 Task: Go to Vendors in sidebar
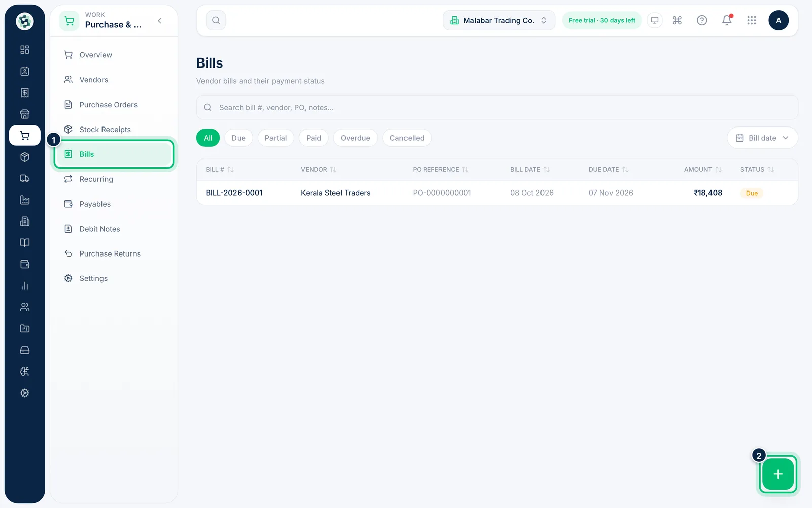coord(114,80)
